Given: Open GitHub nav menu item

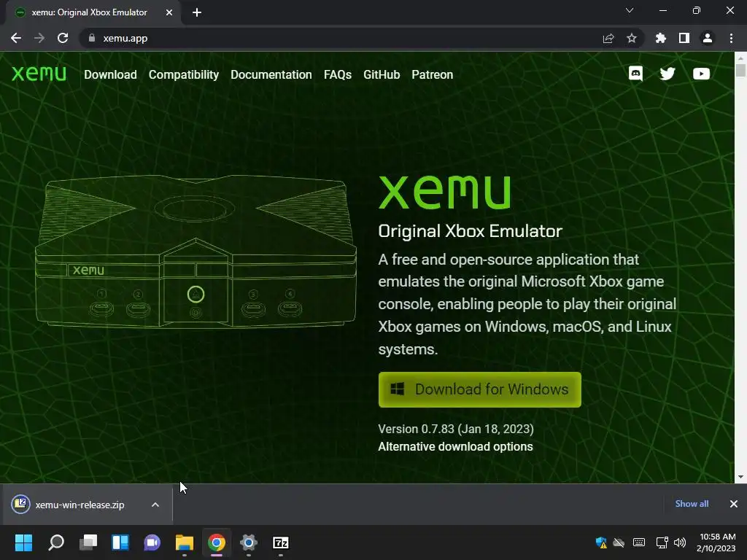Looking at the screenshot, I should 382,75.
